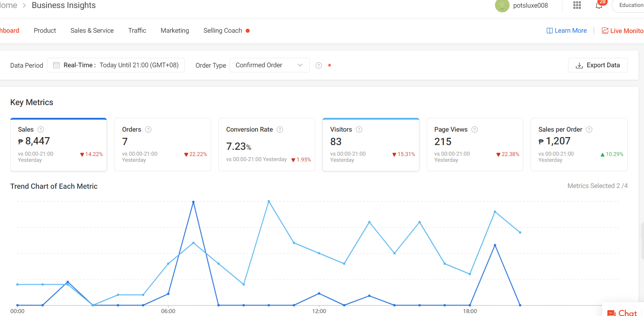The height and width of the screenshot is (316, 644).
Task: Open the notifications bell
Action: [x=599, y=5]
